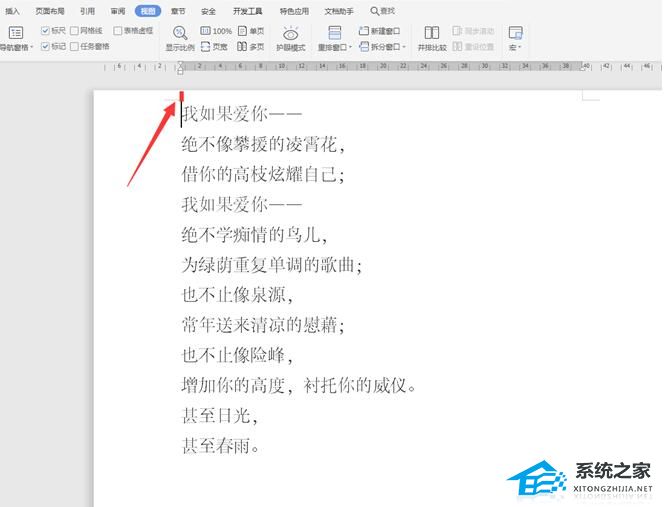This screenshot has width=668, height=507.
Task: Click the 宏 macro icon
Action: tap(515, 33)
